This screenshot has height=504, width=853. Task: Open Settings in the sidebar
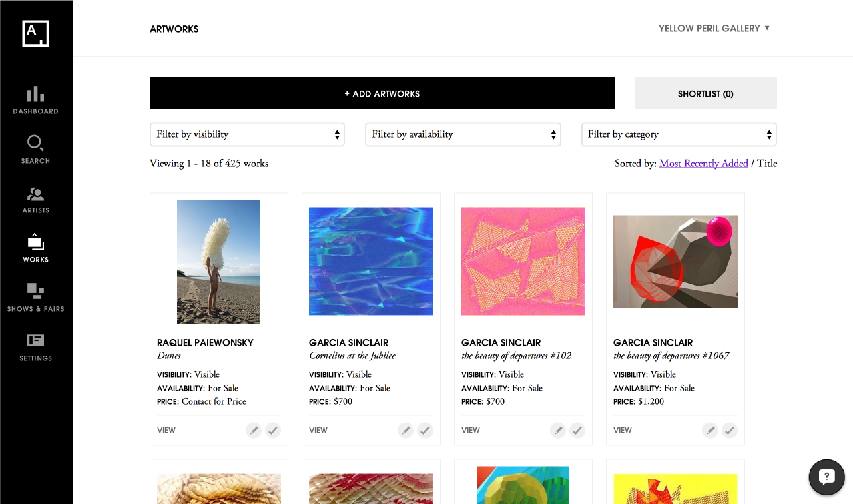pyautogui.click(x=36, y=347)
